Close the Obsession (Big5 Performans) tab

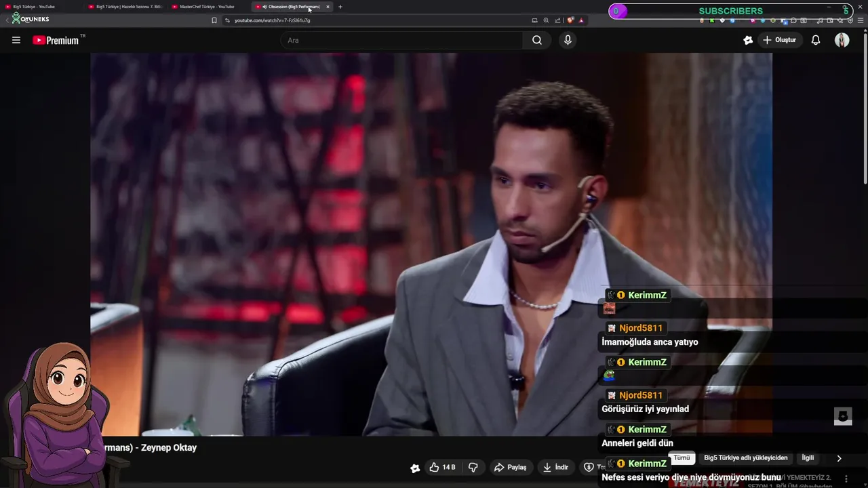coord(328,7)
